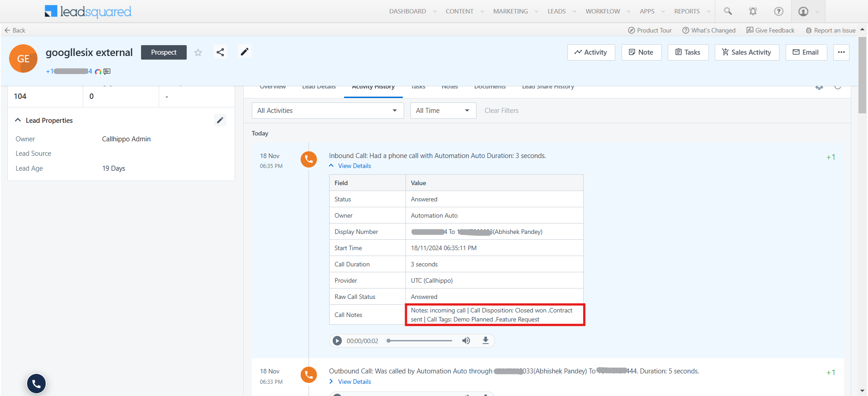Refresh the activity history list

click(x=838, y=87)
